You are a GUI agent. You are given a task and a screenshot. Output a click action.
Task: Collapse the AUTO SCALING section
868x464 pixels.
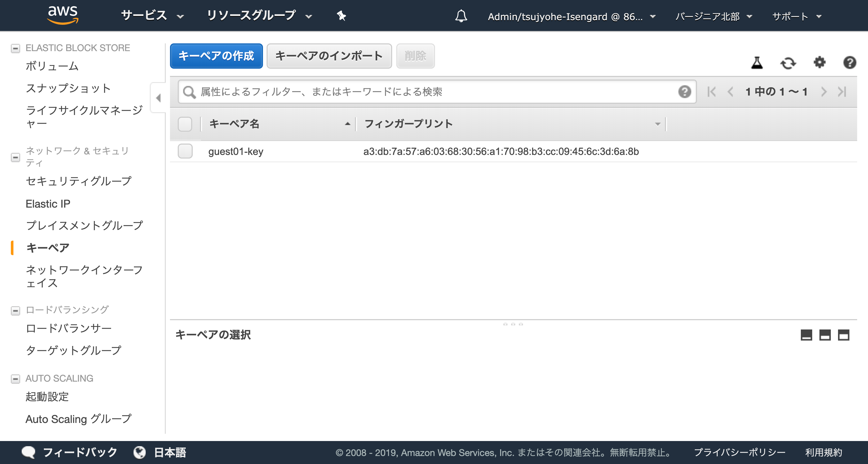[x=15, y=379]
